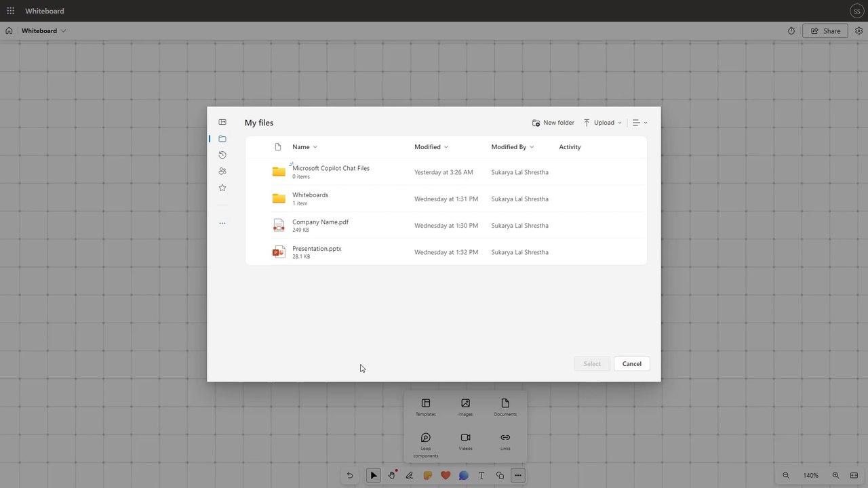Go to Whiteboard home icon
This screenshot has height=488, width=868.
click(9, 30)
